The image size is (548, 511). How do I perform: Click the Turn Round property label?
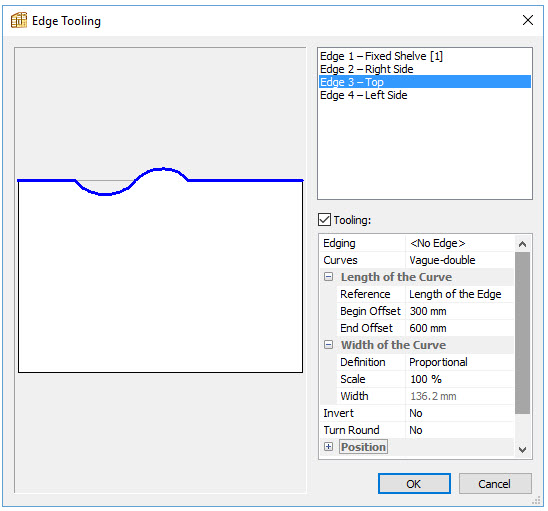point(351,430)
